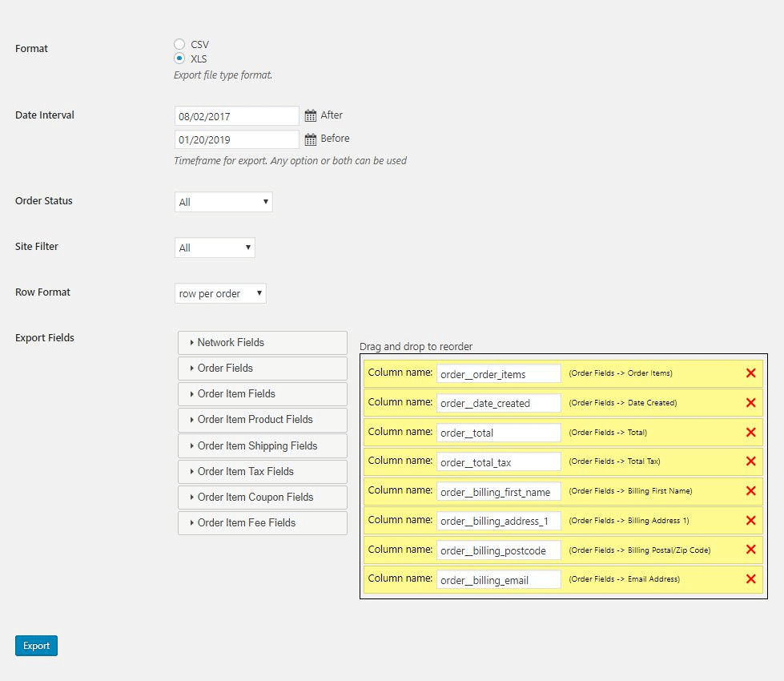
Task: Expand the Order Item Tax Fields section
Action: (x=262, y=471)
